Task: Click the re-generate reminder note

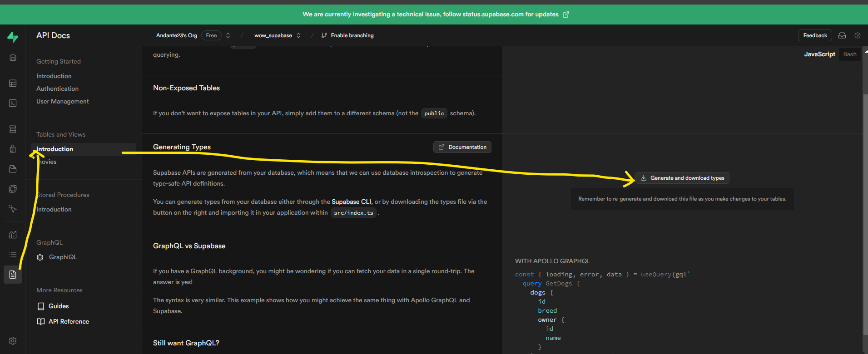Action: [x=682, y=199]
